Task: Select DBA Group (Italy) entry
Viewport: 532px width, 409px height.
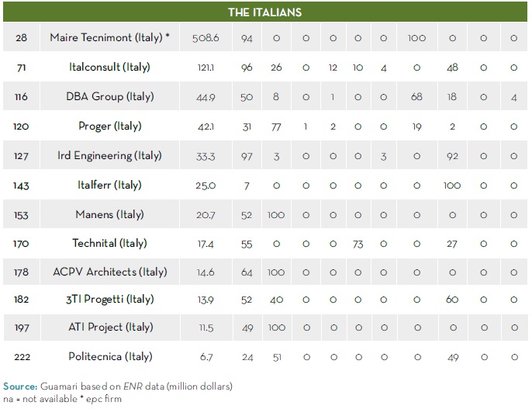Action: point(109,96)
